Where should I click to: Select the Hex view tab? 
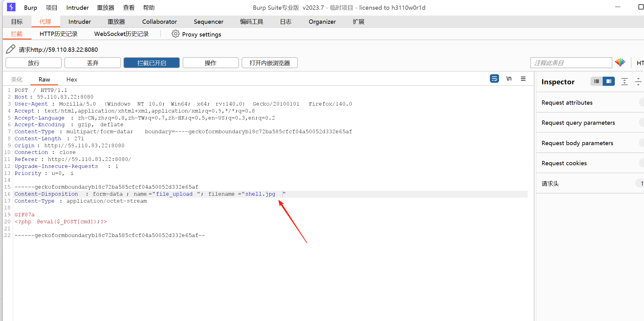coord(72,79)
